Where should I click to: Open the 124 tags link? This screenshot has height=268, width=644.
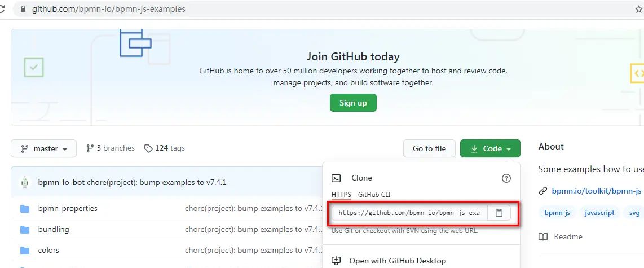165,148
